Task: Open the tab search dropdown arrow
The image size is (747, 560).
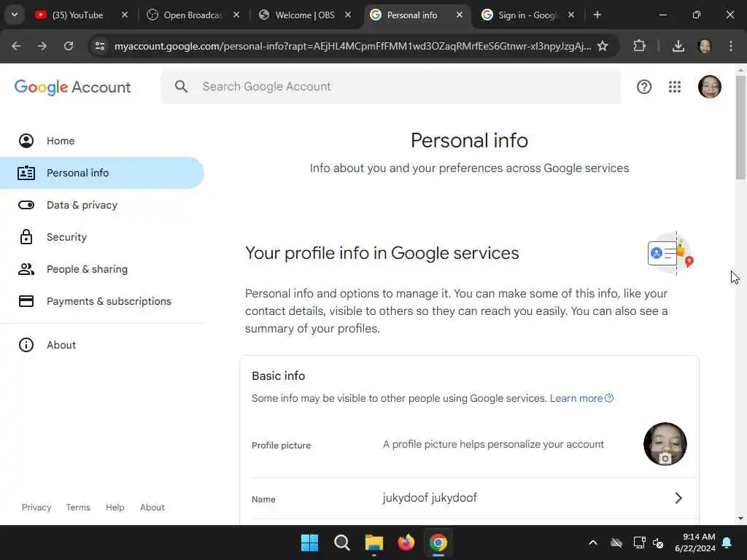Action: click(x=15, y=15)
